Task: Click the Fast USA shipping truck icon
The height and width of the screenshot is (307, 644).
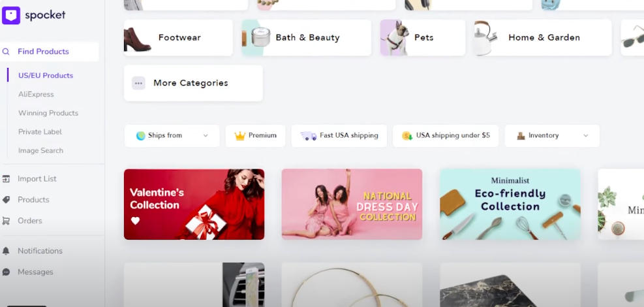Action: (x=309, y=136)
